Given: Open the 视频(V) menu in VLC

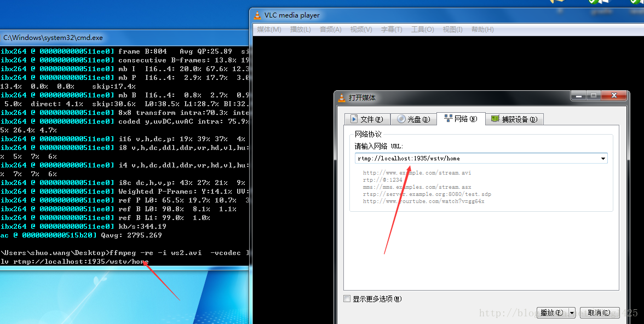Looking at the screenshot, I should (361, 29).
